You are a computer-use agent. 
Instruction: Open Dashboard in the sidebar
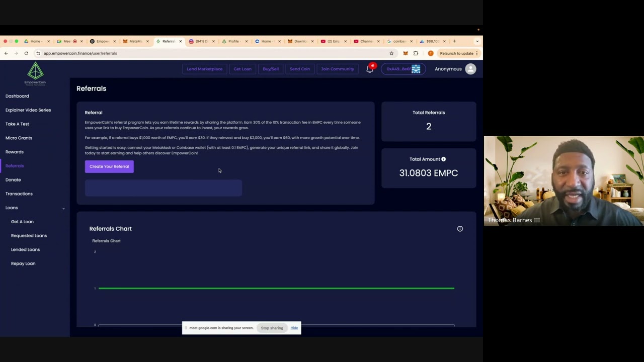click(x=17, y=96)
